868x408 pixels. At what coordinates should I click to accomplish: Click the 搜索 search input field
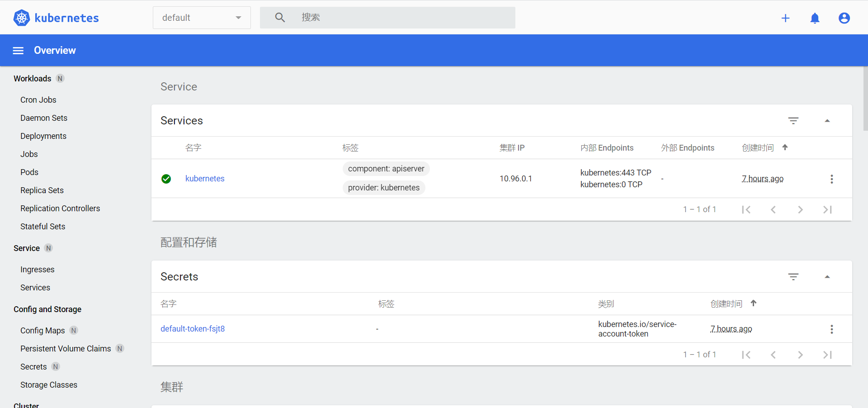(387, 18)
